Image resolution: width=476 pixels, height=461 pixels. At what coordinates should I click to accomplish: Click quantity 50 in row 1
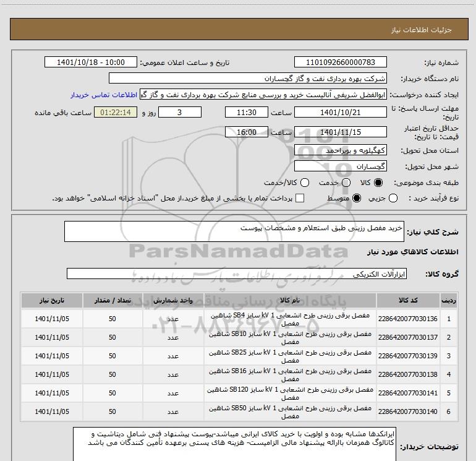pyautogui.click(x=113, y=319)
